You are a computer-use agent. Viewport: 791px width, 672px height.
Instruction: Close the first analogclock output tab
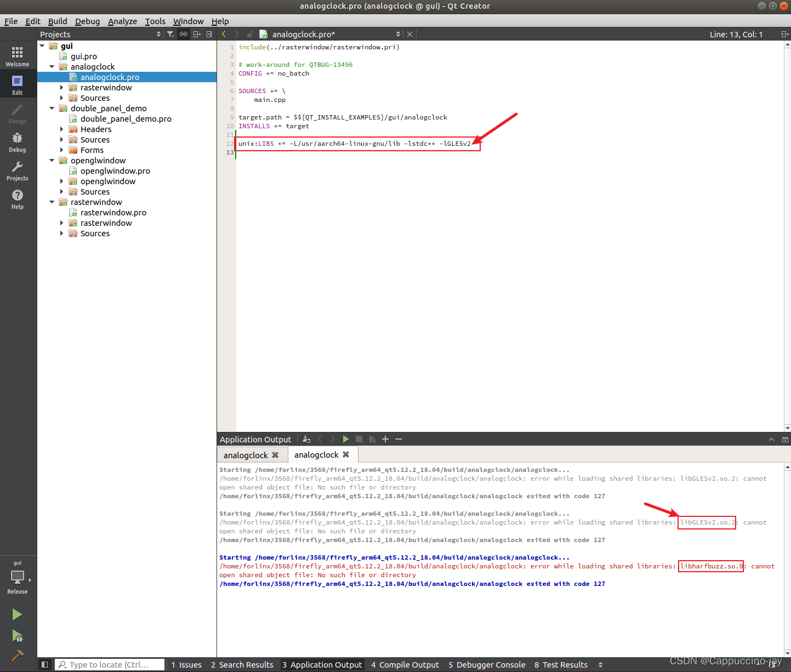275,455
